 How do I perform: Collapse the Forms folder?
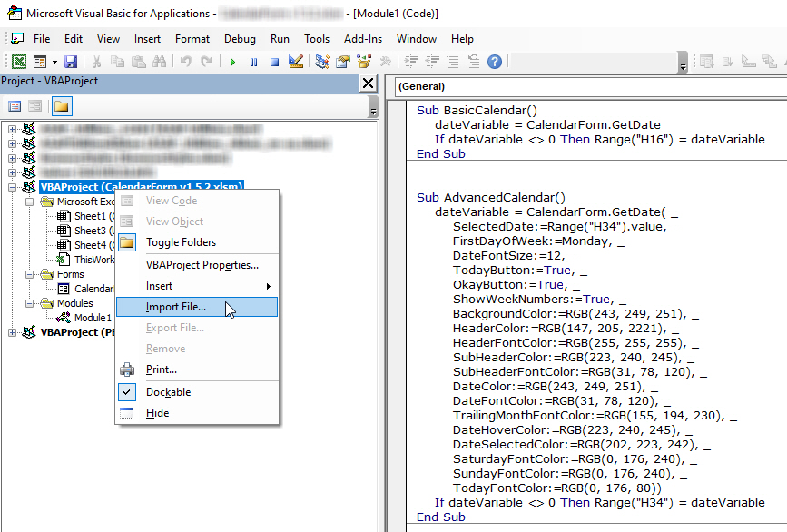tap(30, 274)
